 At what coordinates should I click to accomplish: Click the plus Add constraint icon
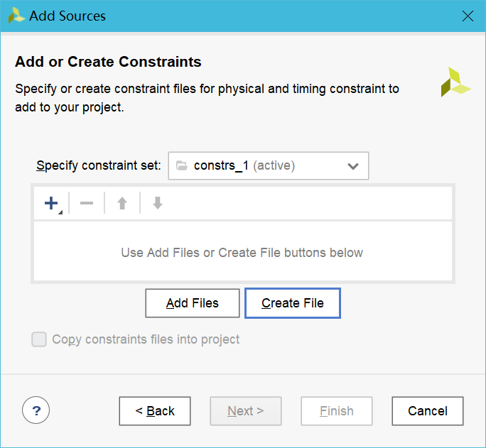click(52, 204)
